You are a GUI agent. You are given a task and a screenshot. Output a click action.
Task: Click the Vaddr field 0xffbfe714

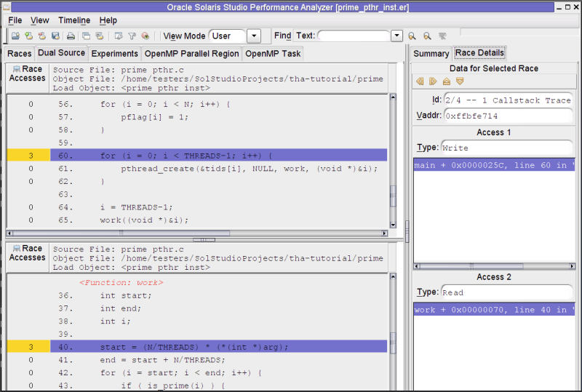tap(508, 116)
